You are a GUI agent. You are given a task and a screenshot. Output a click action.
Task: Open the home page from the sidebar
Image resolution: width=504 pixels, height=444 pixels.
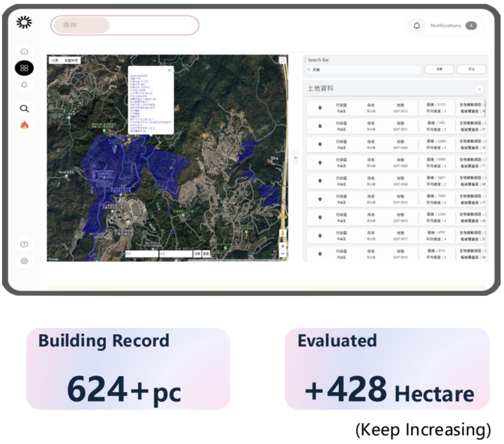(x=24, y=51)
